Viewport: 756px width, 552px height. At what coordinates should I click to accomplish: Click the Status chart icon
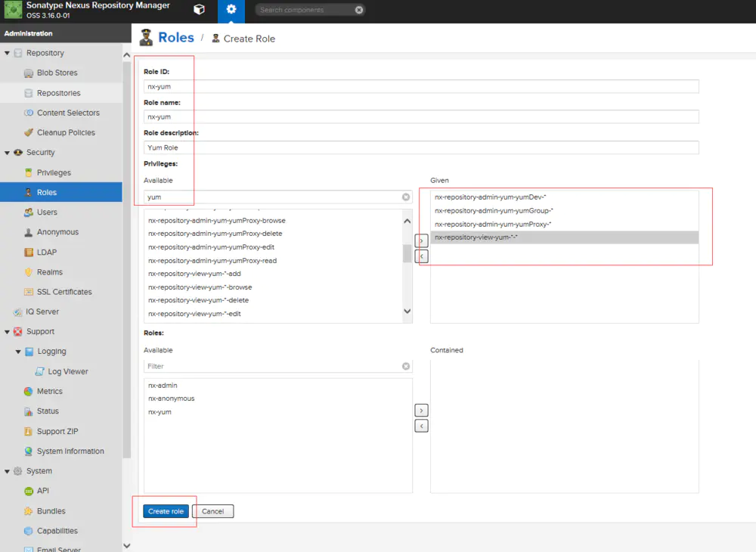click(x=29, y=411)
